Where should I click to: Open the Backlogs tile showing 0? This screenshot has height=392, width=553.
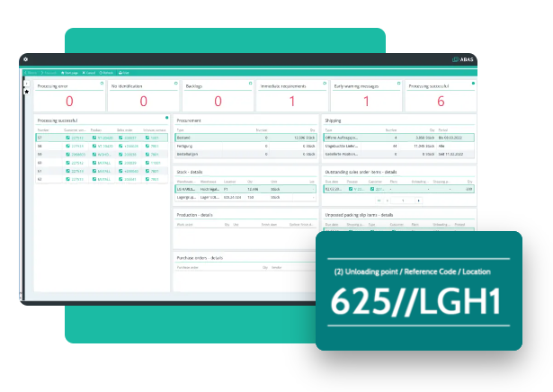click(x=218, y=96)
